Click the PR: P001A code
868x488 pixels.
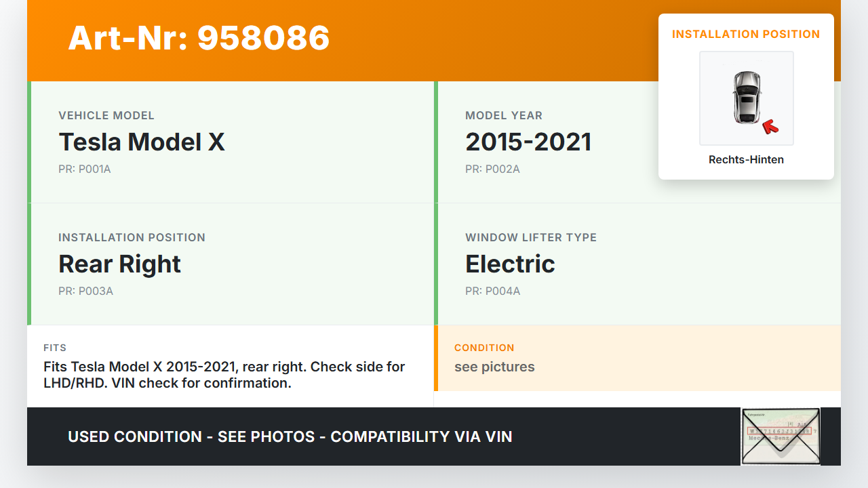(85, 169)
